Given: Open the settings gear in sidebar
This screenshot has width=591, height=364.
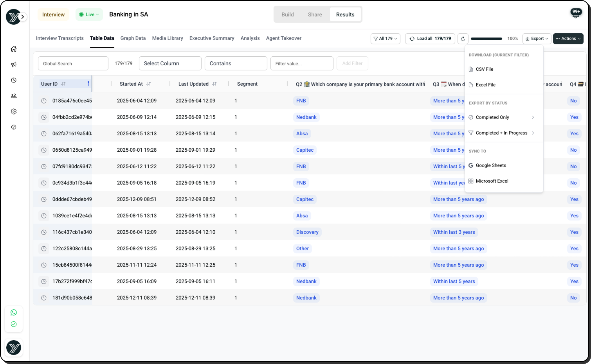Looking at the screenshot, I should click(14, 111).
